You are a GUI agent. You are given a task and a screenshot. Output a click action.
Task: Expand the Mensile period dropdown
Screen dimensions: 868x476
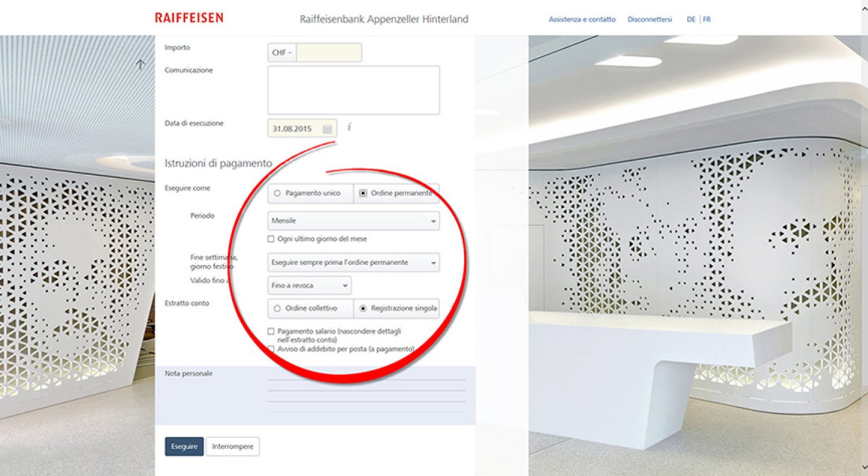pyautogui.click(x=353, y=221)
